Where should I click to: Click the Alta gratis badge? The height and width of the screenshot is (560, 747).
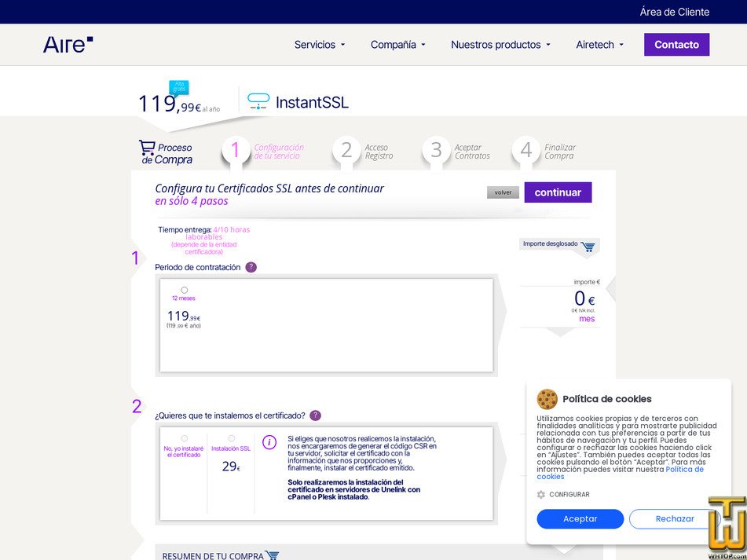point(179,87)
